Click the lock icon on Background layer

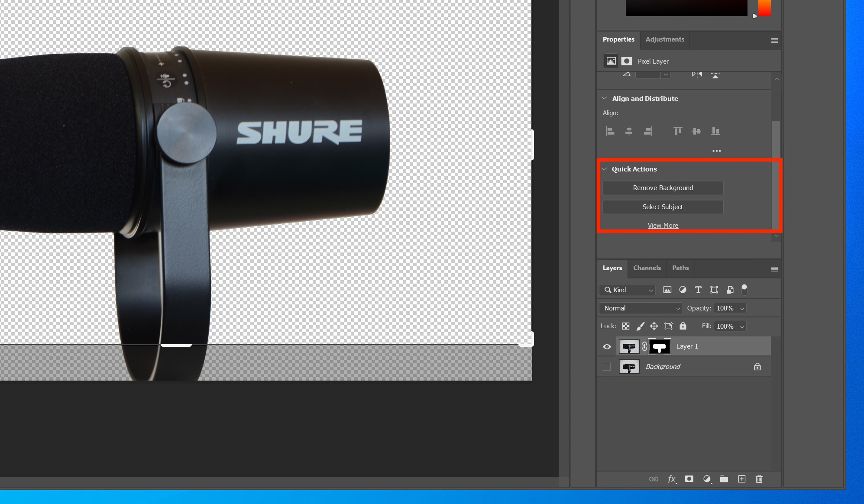[757, 367]
